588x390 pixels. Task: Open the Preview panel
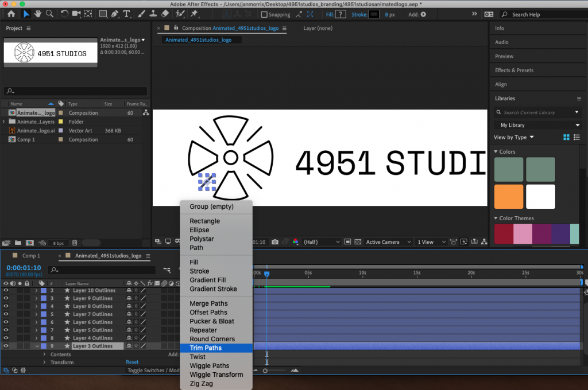[504, 56]
